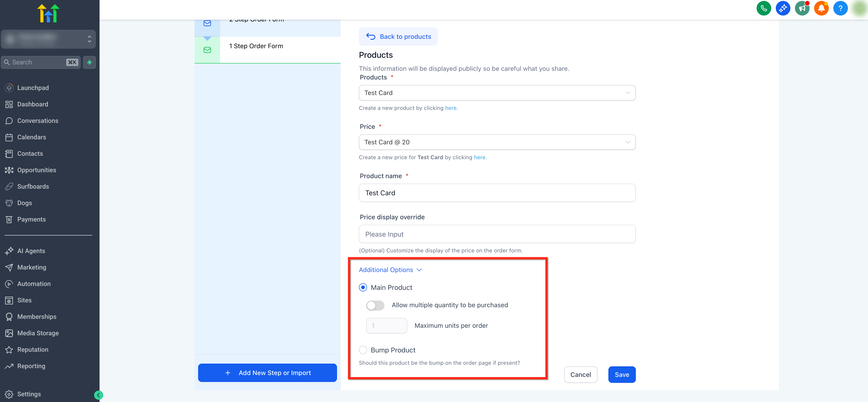Screen dimensions: 868x402
Task: Click the megaphone announcements icon
Action: (x=802, y=8)
